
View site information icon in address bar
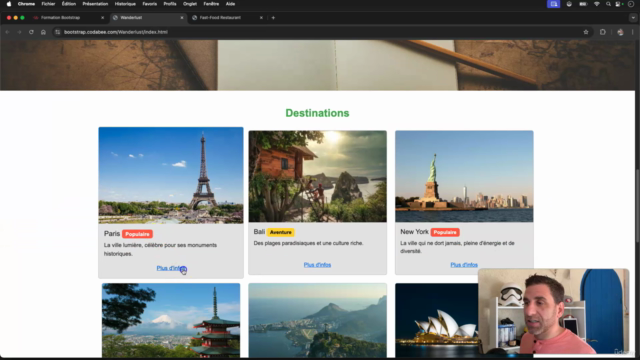pyautogui.click(x=58, y=32)
